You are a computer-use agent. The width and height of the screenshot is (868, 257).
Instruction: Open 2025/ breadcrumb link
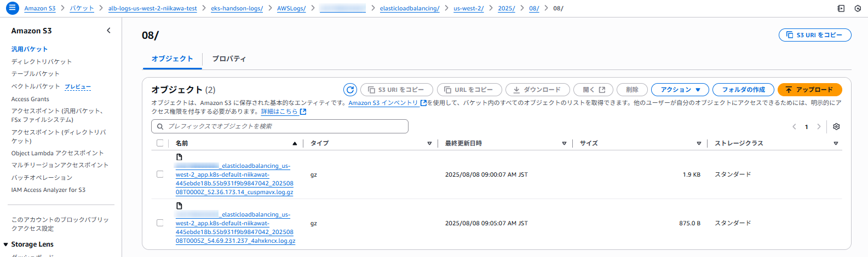click(x=506, y=8)
